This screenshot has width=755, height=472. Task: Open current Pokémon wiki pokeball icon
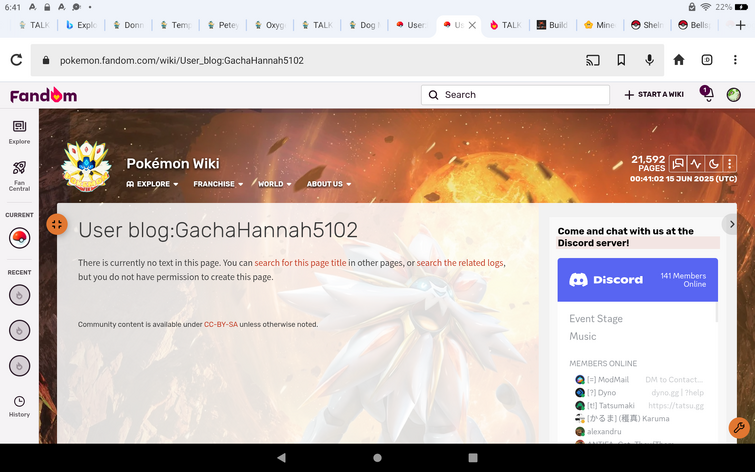[19, 238]
